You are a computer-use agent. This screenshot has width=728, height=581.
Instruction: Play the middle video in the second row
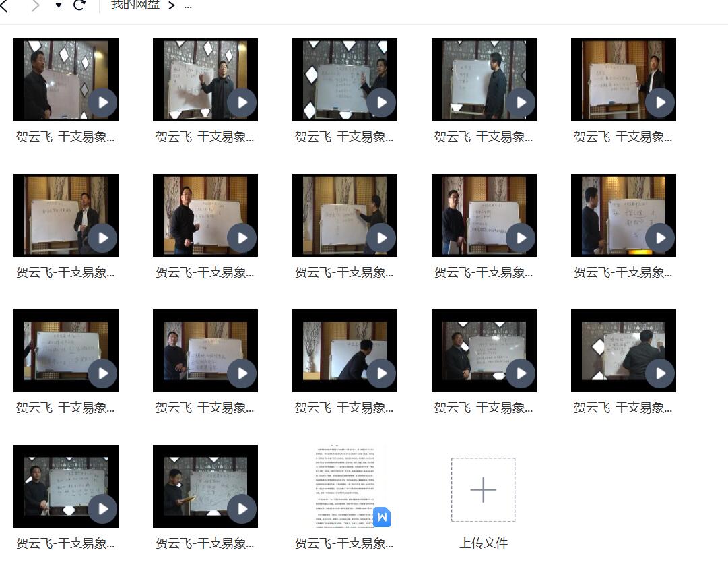click(x=381, y=238)
